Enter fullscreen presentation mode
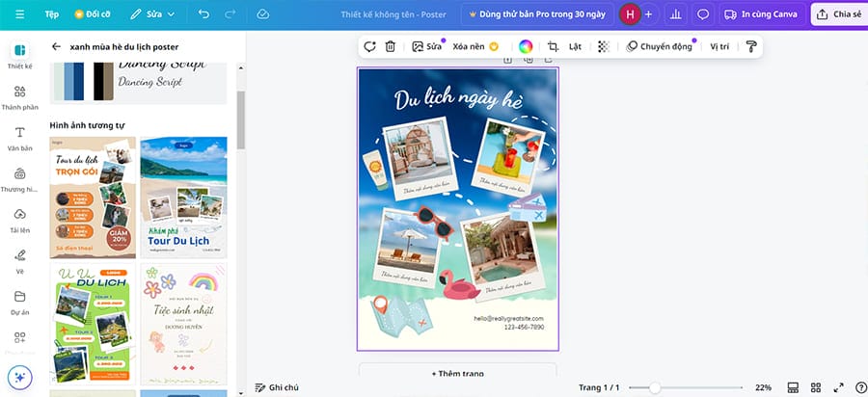This screenshot has width=868, height=397. tap(839, 387)
